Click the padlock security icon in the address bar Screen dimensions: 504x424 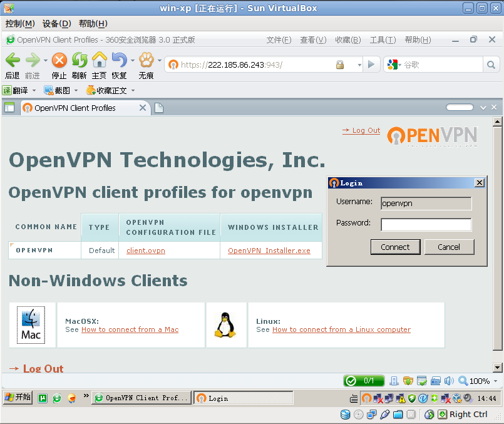pos(340,65)
